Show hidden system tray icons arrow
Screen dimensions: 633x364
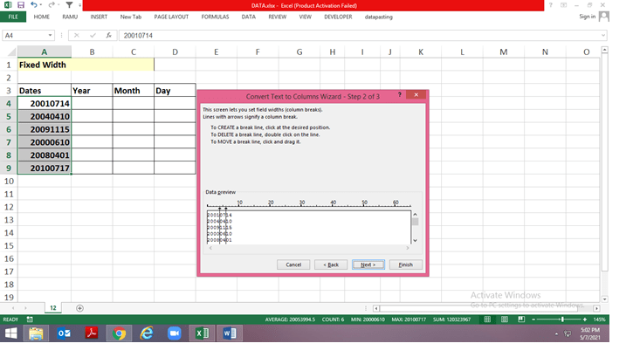coord(556,334)
